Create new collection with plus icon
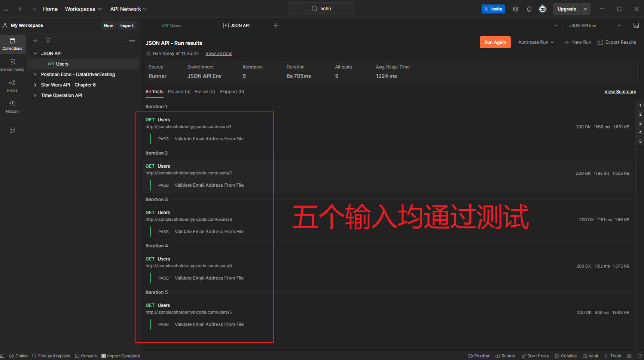The height and width of the screenshot is (360, 644). pyautogui.click(x=35, y=41)
